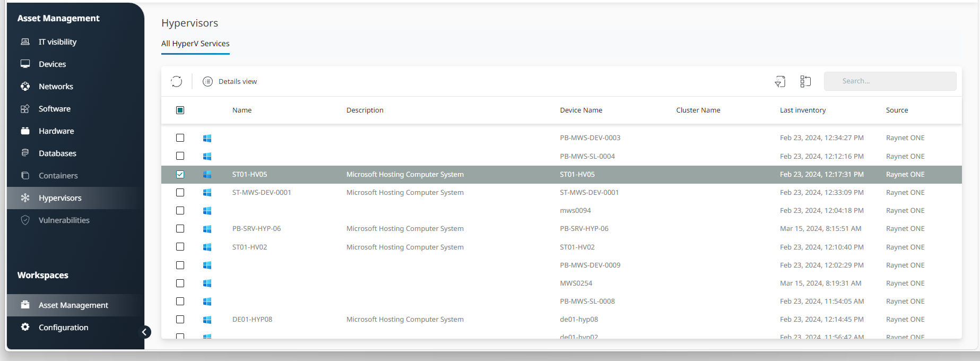Click the refresh icon in the toolbar

click(177, 81)
